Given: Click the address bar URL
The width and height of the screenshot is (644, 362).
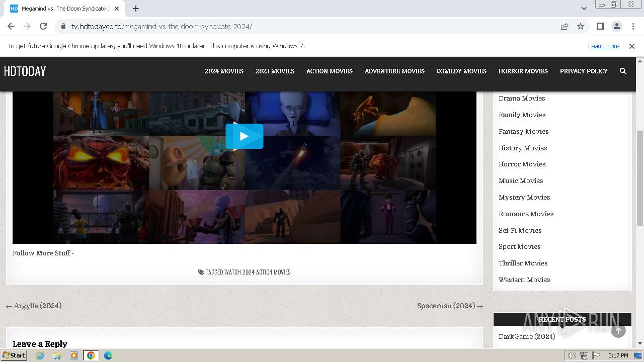Looking at the screenshot, I should click(162, 27).
